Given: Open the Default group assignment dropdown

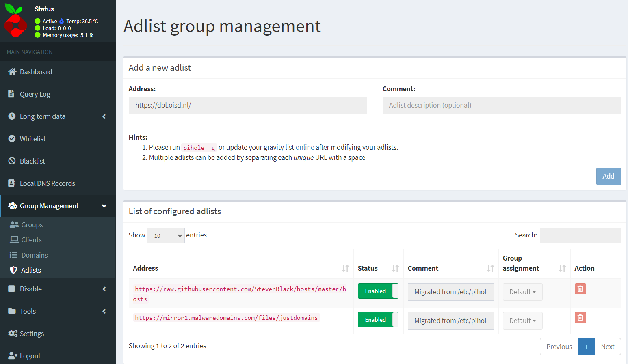Looking at the screenshot, I should coord(522,292).
